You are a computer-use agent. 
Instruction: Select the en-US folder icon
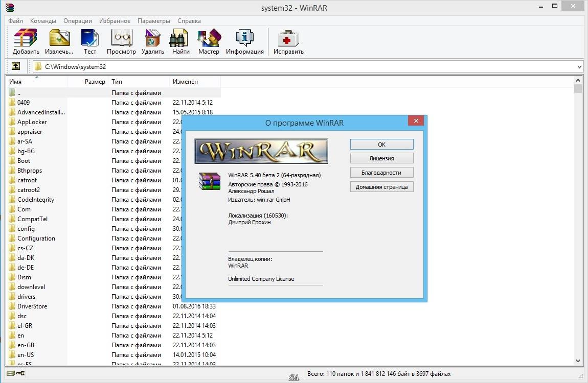coord(12,354)
